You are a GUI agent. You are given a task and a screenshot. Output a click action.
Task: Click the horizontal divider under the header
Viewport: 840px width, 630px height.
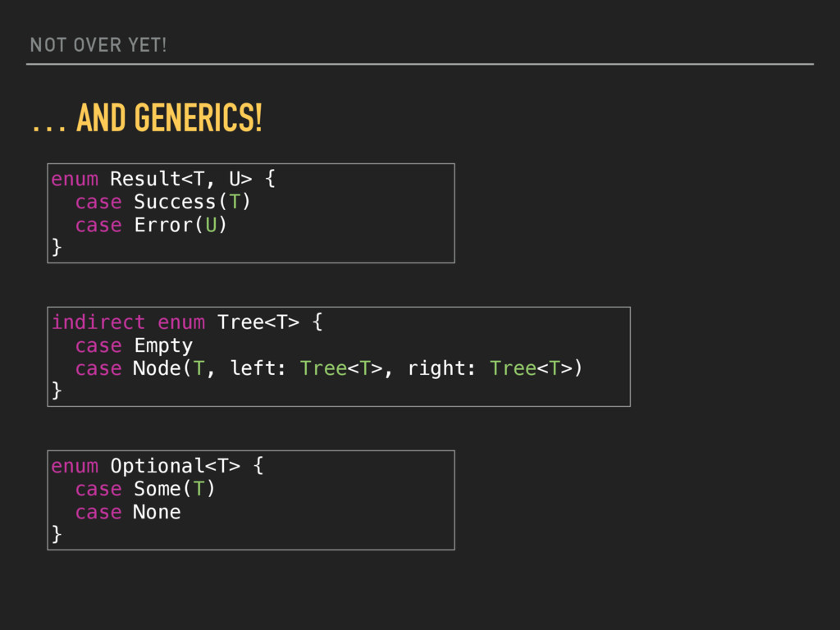coord(420,63)
